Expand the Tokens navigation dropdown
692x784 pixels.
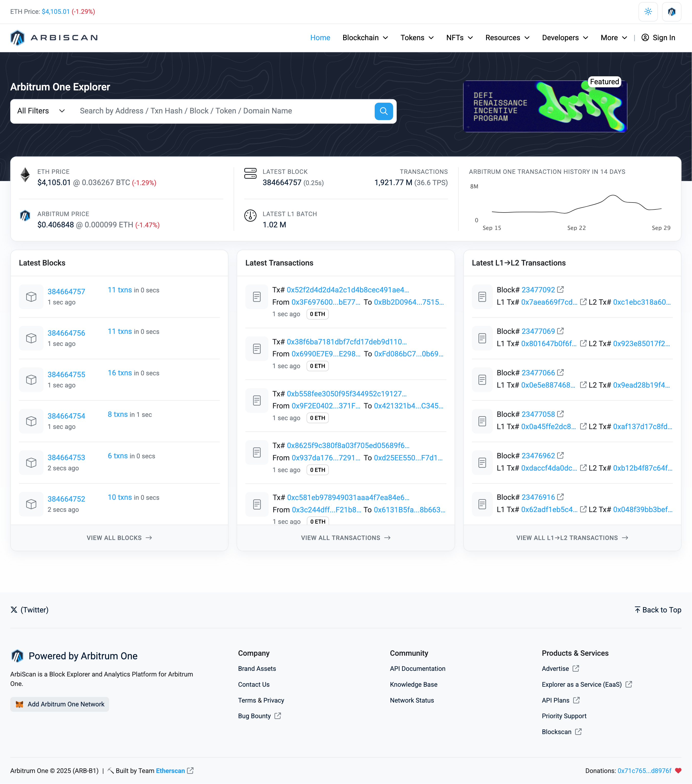(x=417, y=38)
